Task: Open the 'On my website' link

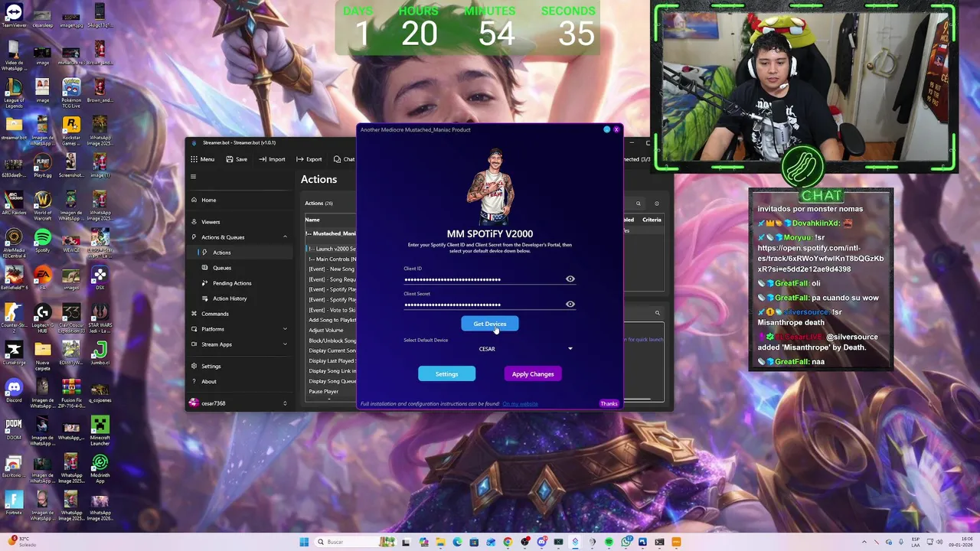Action: point(520,404)
